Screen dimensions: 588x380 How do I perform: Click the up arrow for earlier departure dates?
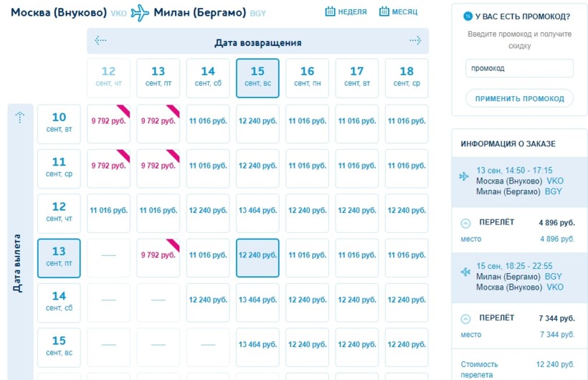coord(20,118)
